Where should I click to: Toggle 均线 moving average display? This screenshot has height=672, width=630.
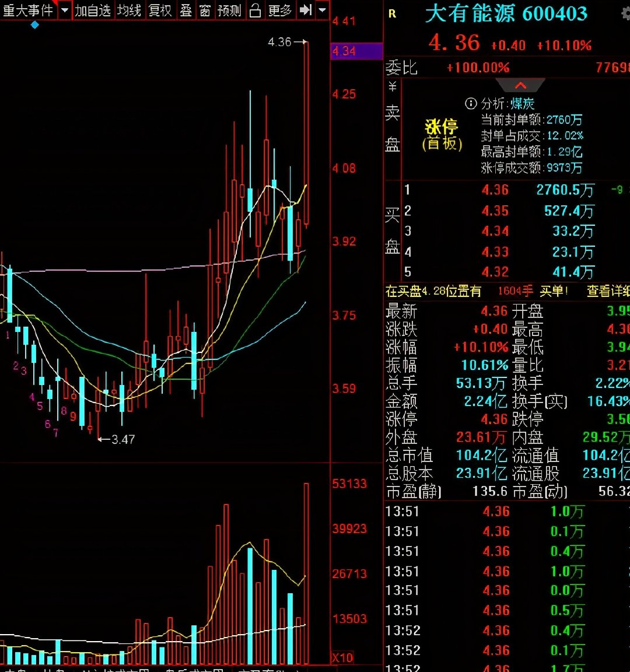[x=129, y=10]
